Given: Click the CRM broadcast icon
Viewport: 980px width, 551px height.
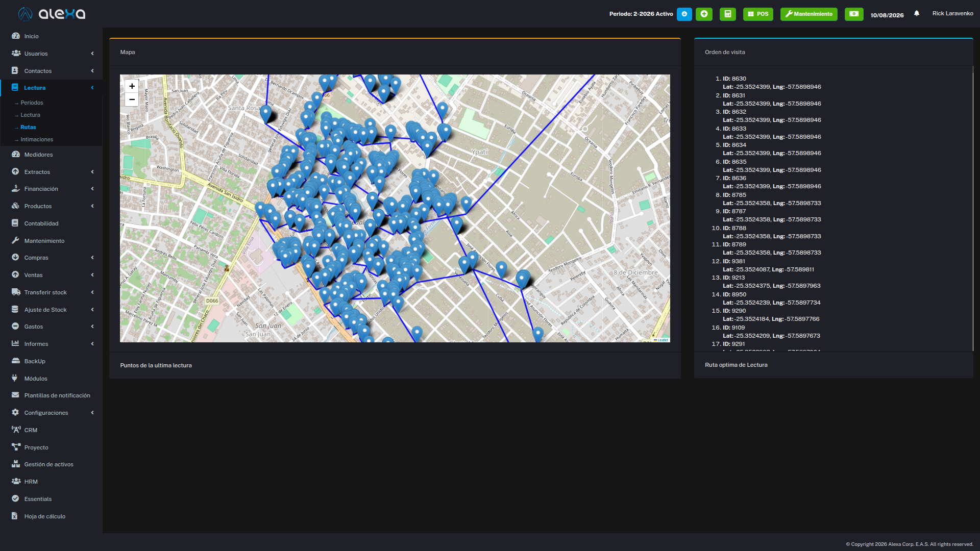Looking at the screenshot, I should 16,430.
